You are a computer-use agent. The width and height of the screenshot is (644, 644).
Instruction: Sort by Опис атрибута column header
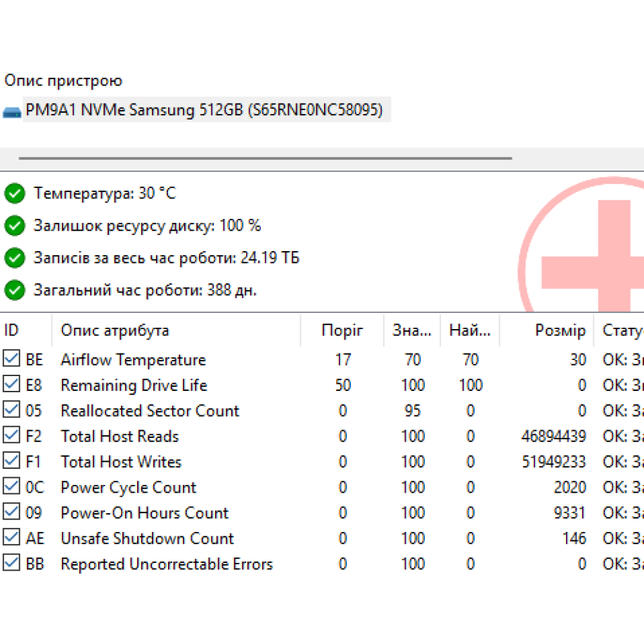click(x=115, y=331)
